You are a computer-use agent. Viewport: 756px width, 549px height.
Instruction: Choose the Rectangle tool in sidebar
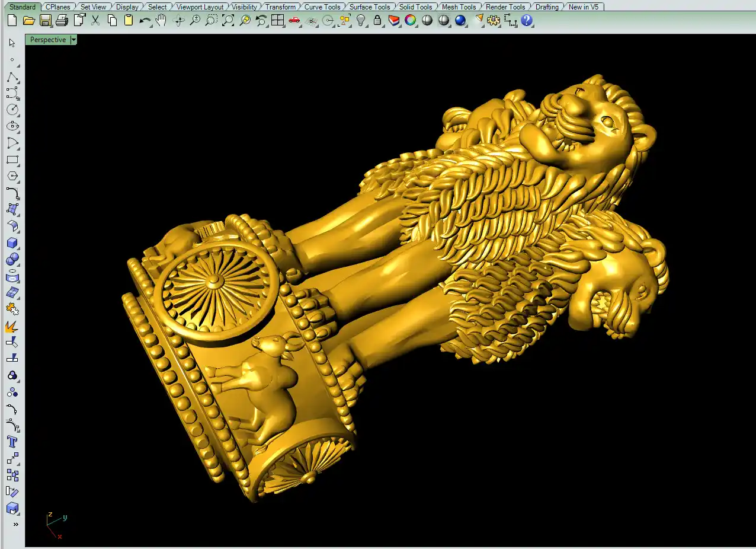[12, 160]
